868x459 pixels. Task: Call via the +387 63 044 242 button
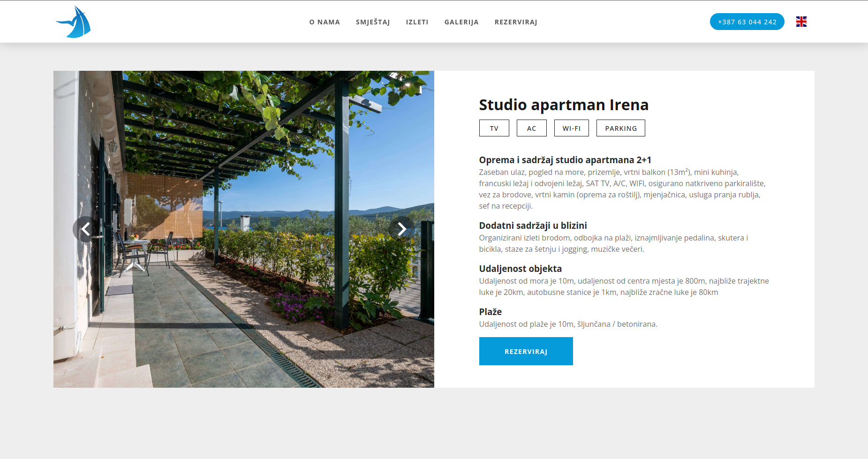coord(747,22)
